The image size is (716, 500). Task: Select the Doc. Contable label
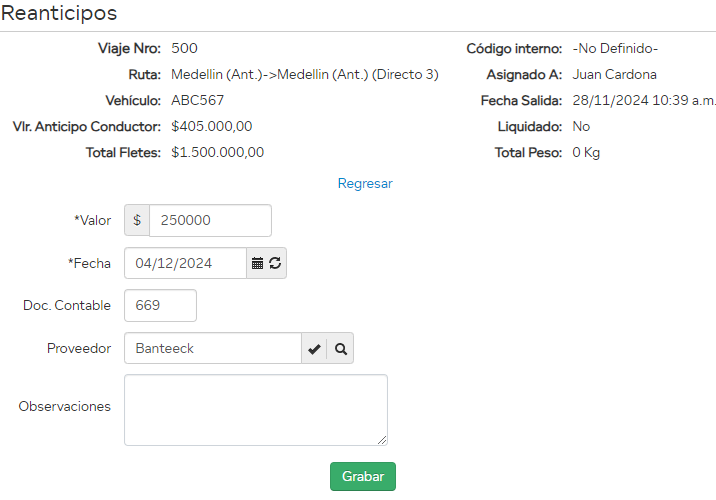[67, 306]
